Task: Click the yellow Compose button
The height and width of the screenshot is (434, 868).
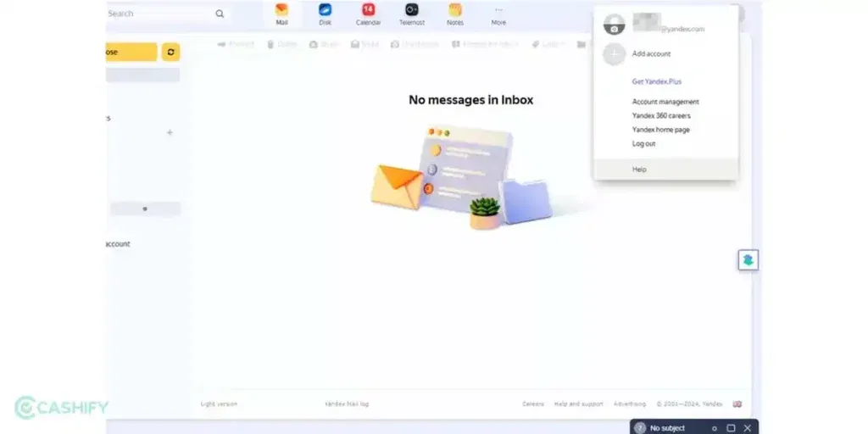Action: click(131, 52)
